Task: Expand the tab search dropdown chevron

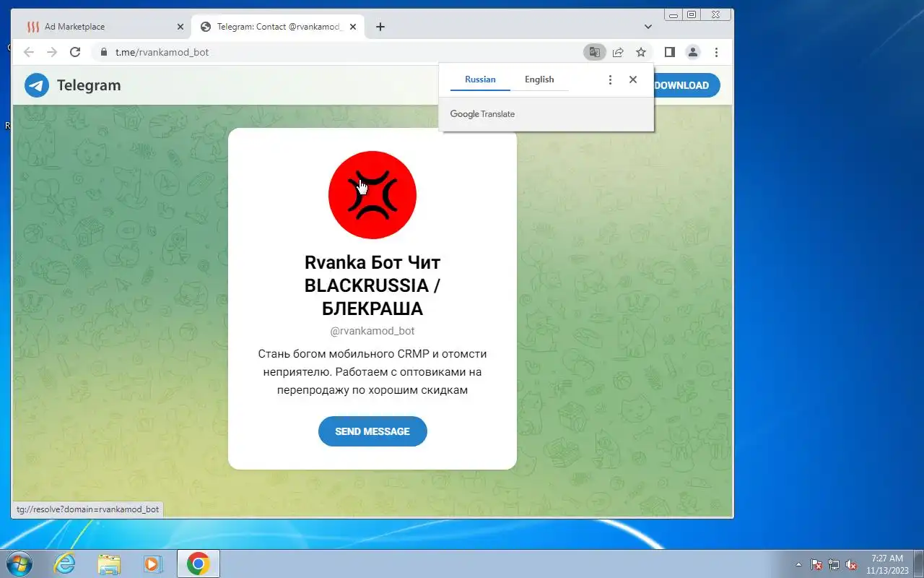Action: coord(648,27)
